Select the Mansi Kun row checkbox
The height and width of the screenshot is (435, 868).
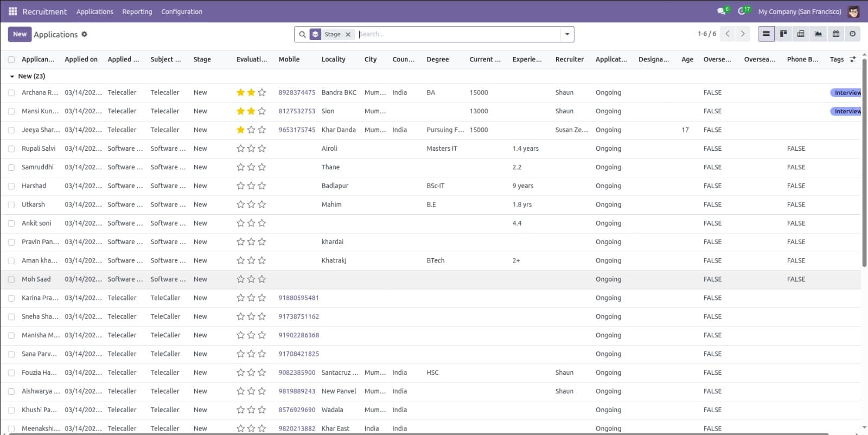[11, 111]
